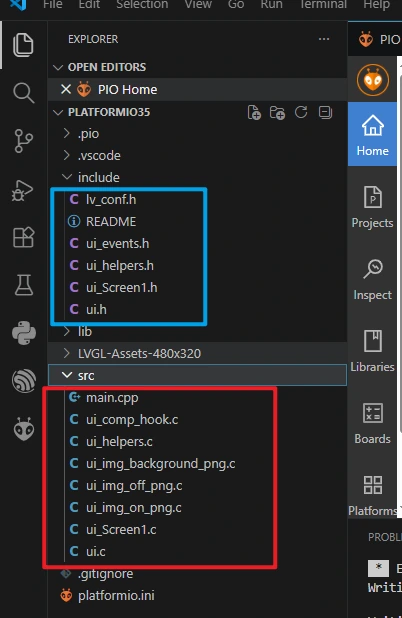Open the PlatformIO alien icon in activity bar
This screenshot has height=618, width=402.
[x=24, y=429]
